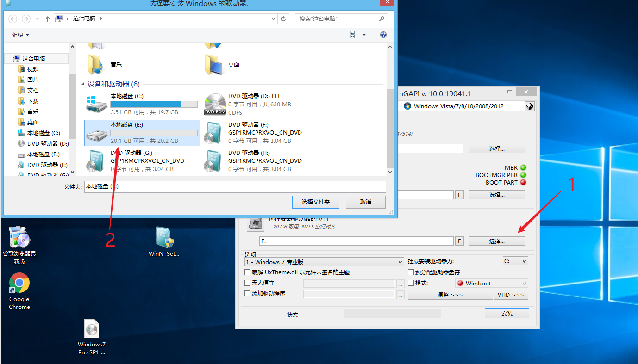638x364 pixels.
Task: Select 本地磁盘 (E:) in the main pane
Action: tap(142, 133)
